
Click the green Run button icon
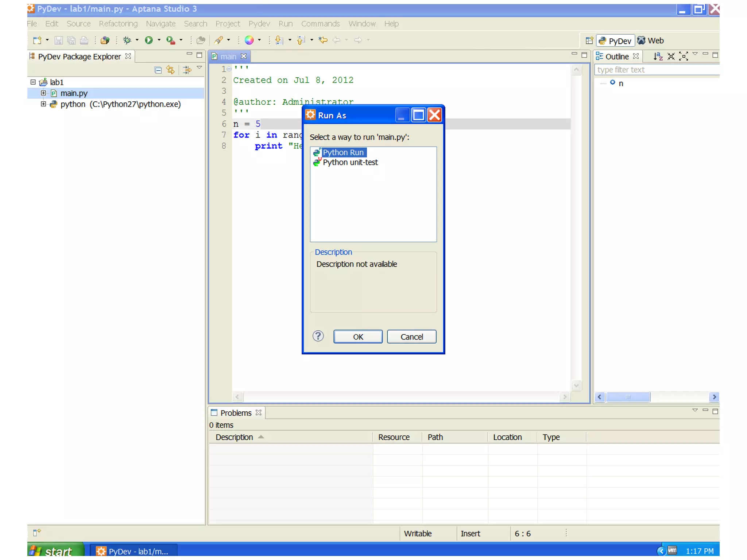148,40
